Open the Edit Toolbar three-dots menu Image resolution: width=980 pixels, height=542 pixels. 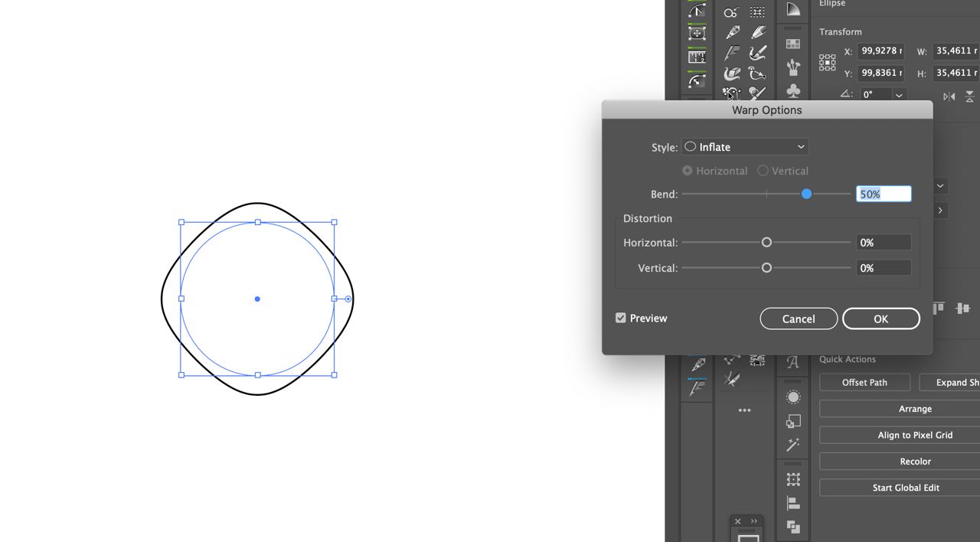pyautogui.click(x=744, y=410)
